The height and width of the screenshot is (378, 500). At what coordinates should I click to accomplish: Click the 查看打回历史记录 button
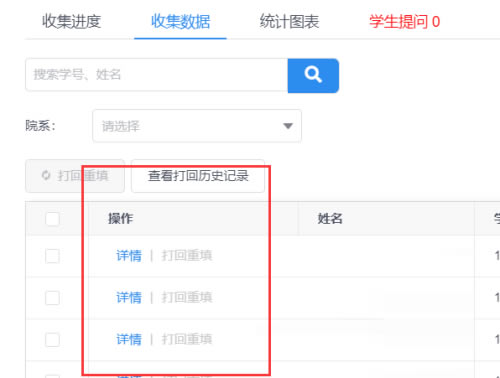coord(198,176)
